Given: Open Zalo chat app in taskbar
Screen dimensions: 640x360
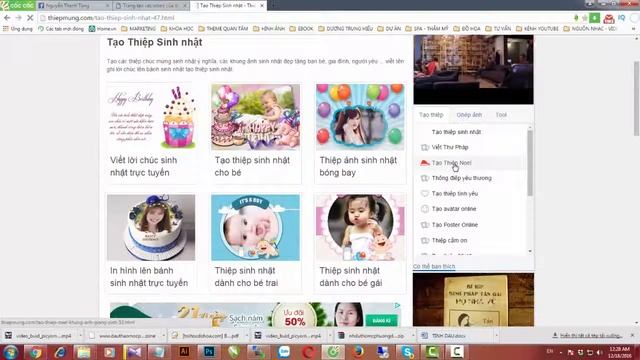Looking at the screenshot, I should point(284,352).
